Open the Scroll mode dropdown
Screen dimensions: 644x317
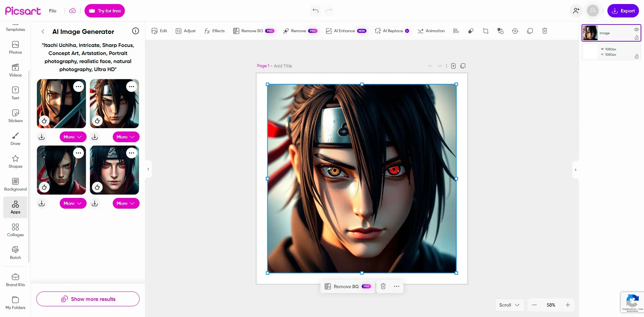(x=509, y=305)
